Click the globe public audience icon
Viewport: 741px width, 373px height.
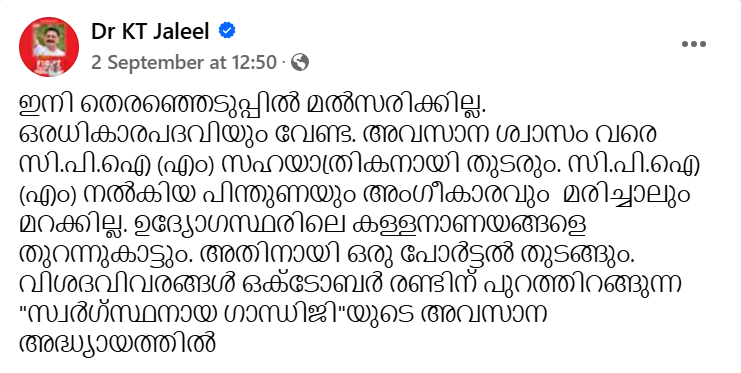pos(300,62)
